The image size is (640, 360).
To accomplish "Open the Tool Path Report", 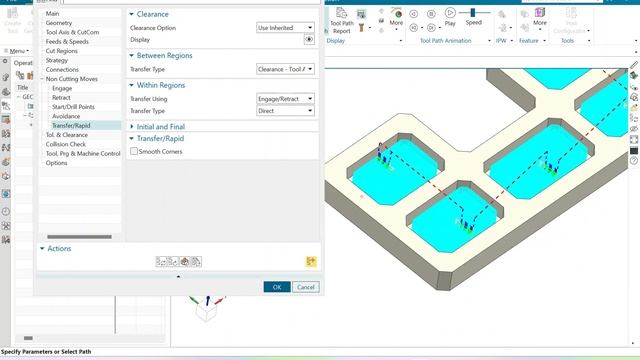I will (341, 21).
